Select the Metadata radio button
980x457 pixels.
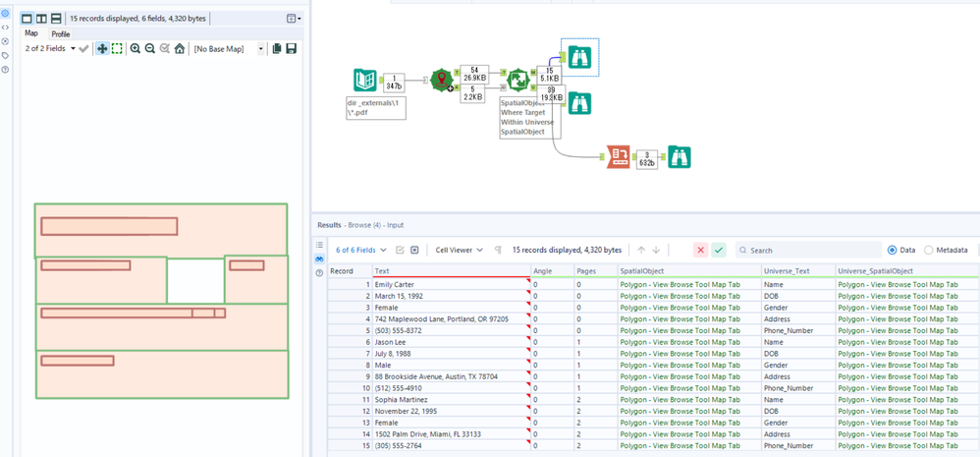[929, 251]
